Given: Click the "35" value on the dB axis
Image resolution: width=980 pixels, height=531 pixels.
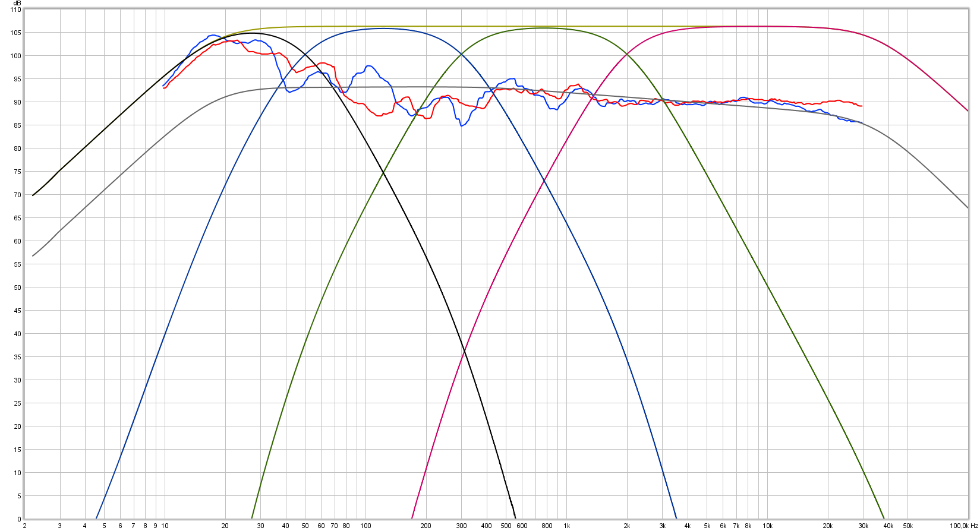Looking at the screenshot, I should point(17,357).
